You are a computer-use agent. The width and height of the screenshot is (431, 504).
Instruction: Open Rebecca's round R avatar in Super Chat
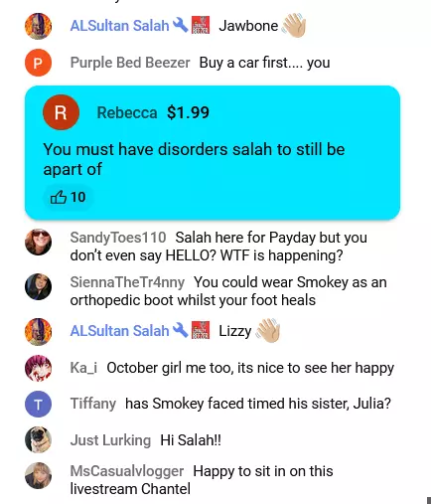coord(61,112)
